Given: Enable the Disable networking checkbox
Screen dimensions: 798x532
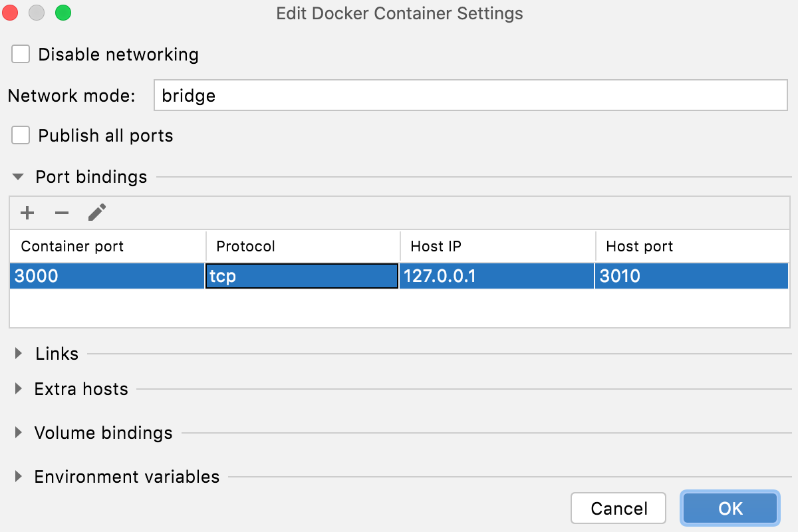Looking at the screenshot, I should [20, 54].
